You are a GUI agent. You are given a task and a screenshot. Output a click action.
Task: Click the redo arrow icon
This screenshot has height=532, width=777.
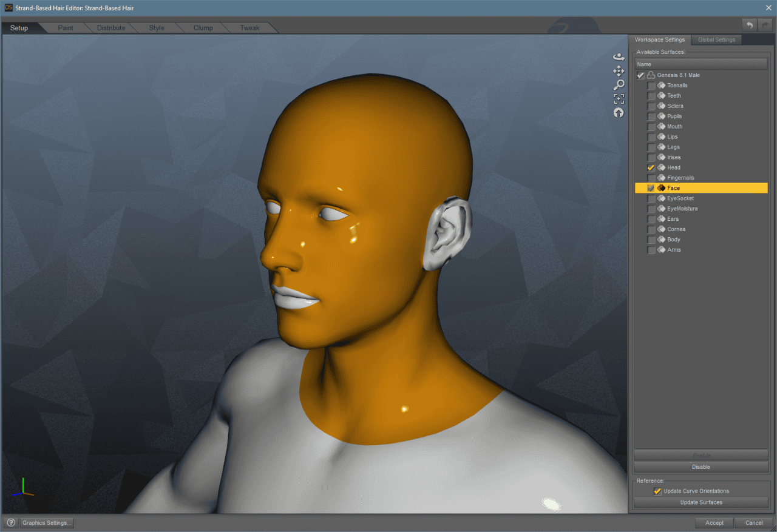click(x=764, y=25)
